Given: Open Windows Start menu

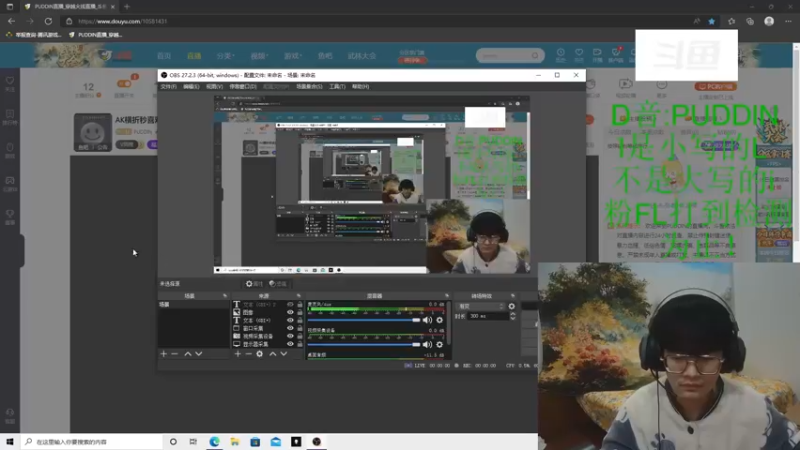Looking at the screenshot, I should coord(10,442).
